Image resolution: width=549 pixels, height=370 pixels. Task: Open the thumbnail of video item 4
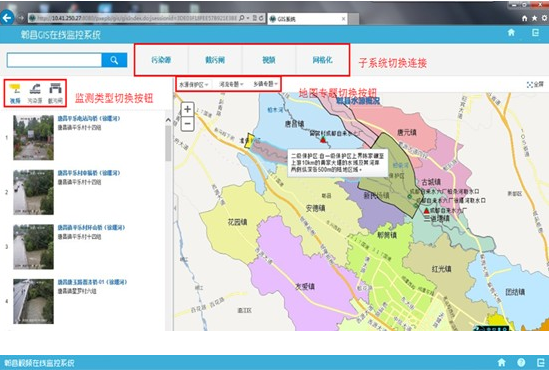click(34, 301)
